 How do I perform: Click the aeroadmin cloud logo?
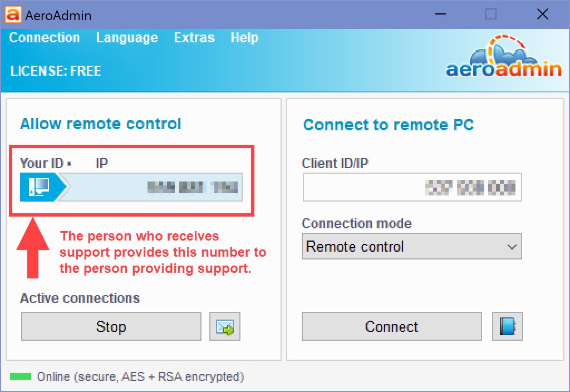pos(504,56)
